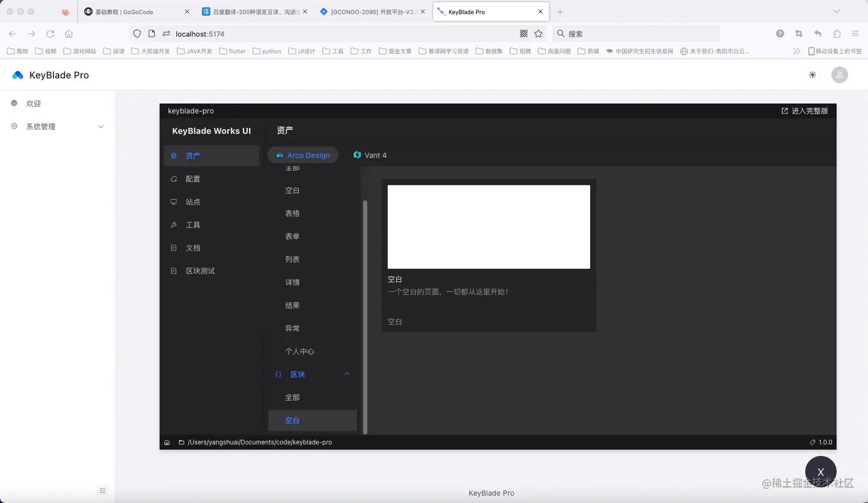Click the category list vertical scrollbar
Image resolution: width=868 pixels, height=503 pixels.
click(x=365, y=317)
